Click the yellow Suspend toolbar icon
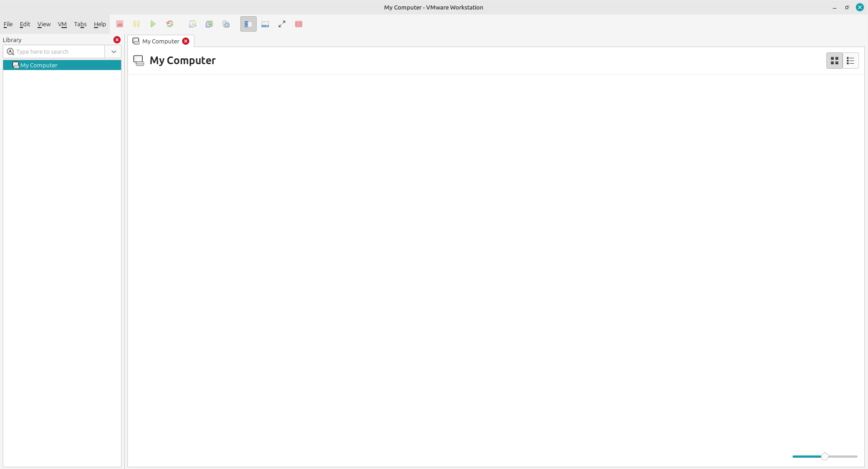 pyautogui.click(x=136, y=24)
